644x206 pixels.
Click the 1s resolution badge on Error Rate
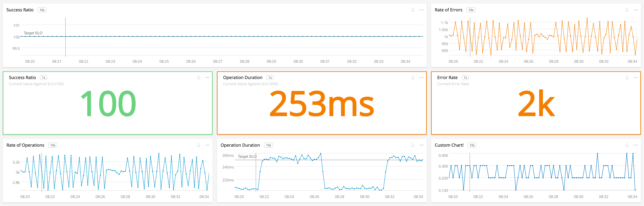click(x=465, y=78)
